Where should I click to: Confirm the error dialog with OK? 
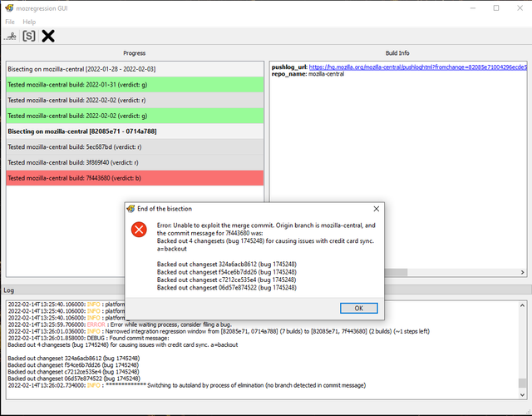(x=358, y=308)
